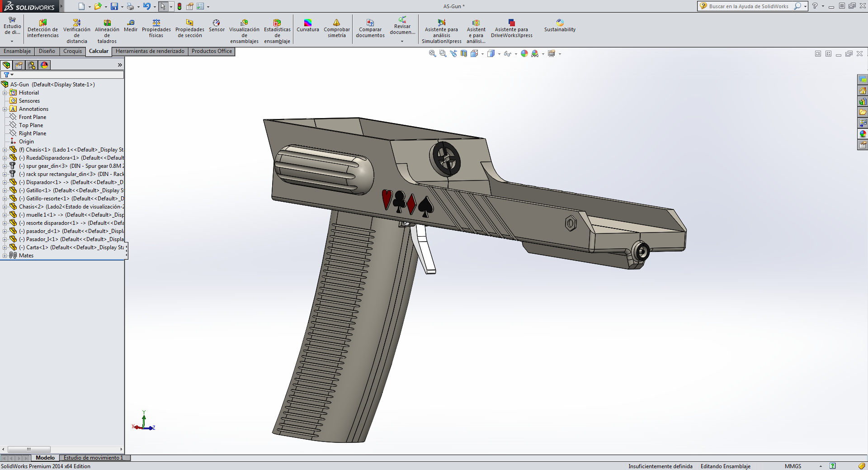Open the Detección de interferencias tool
868x470 pixels.
pyautogui.click(x=43, y=28)
